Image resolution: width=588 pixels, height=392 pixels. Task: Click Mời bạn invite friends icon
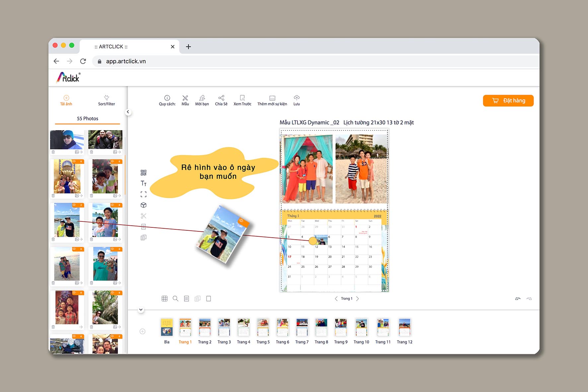[x=202, y=98]
